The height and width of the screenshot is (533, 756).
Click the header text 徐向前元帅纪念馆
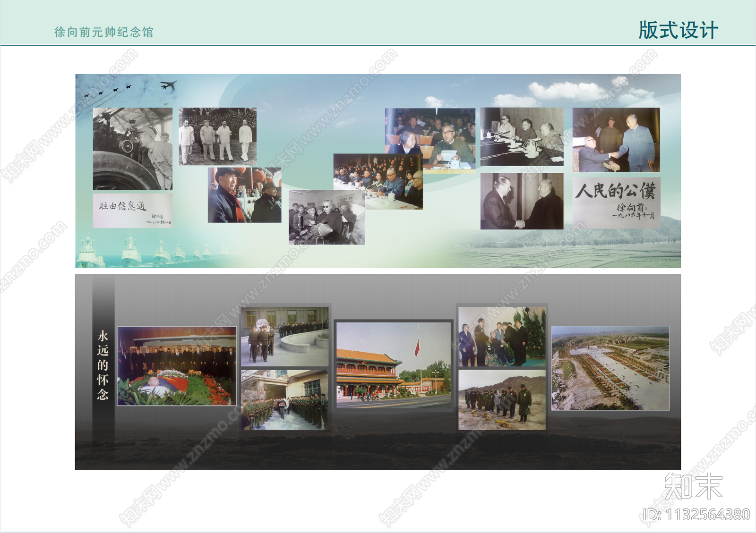pos(104,32)
